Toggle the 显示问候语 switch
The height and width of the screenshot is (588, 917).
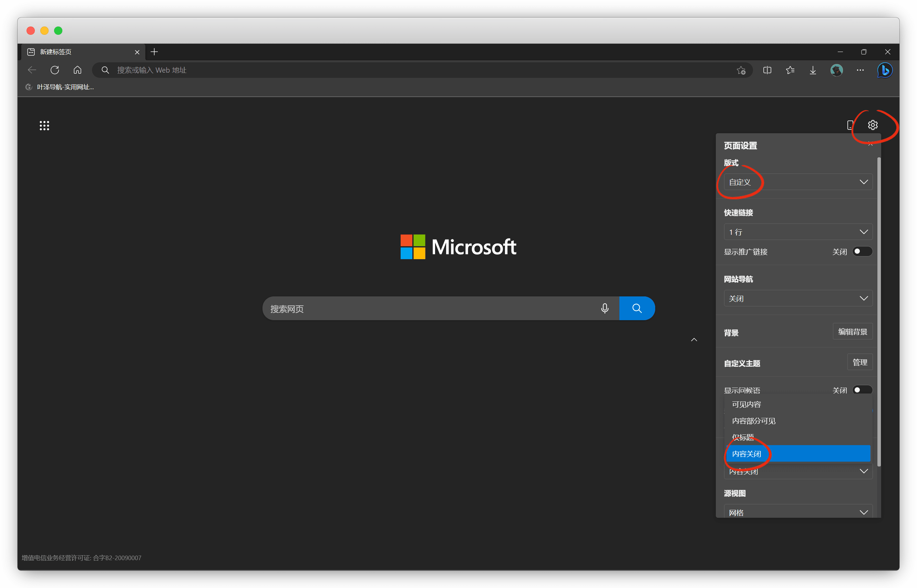tap(862, 390)
